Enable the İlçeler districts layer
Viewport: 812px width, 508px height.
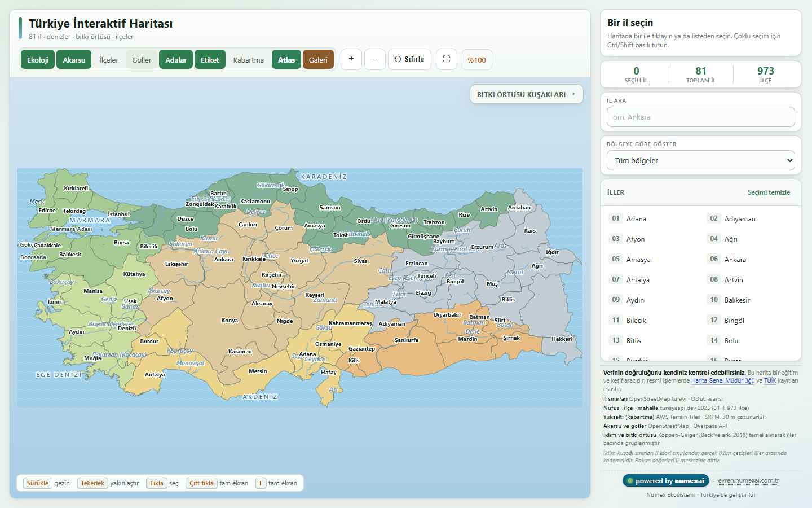click(x=109, y=60)
